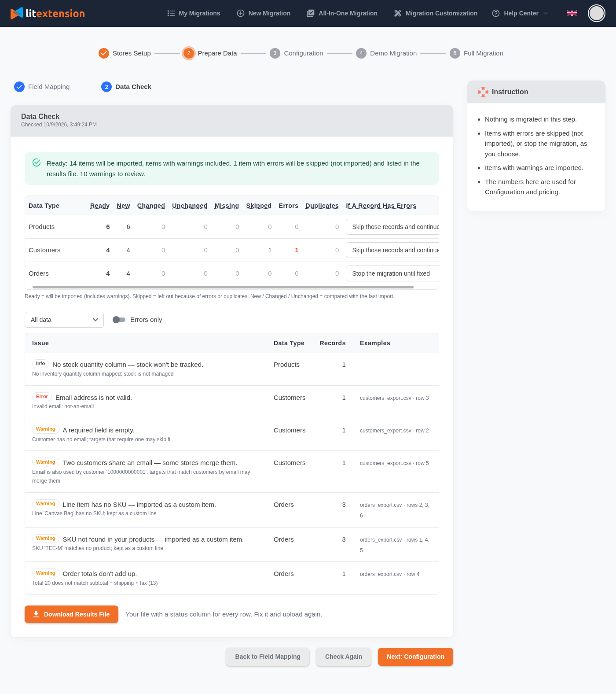Click 'orders_export.csv · row 4' example
The height and width of the screenshot is (694, 616).
pos(389,574)
